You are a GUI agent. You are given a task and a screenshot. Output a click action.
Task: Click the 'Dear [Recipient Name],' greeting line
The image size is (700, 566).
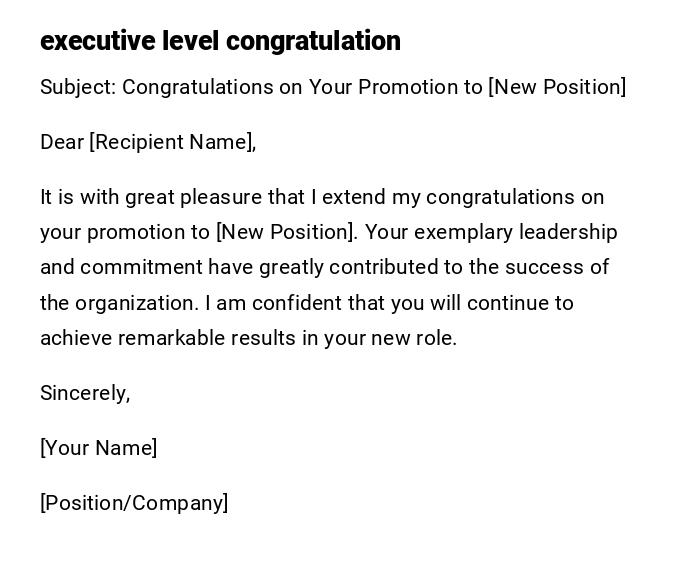point(148,142)
